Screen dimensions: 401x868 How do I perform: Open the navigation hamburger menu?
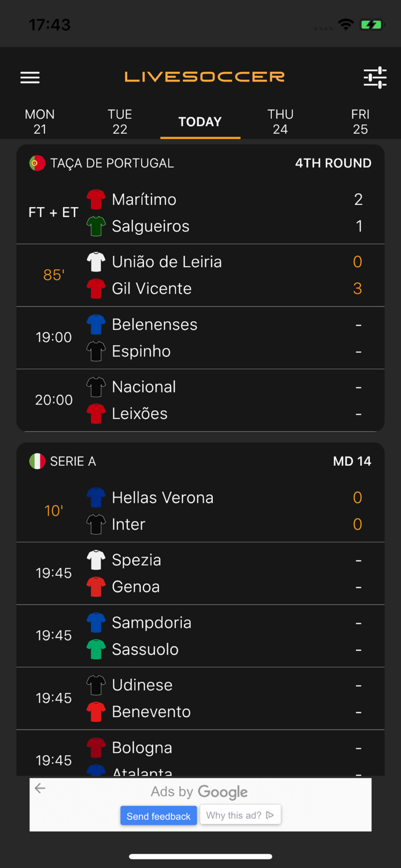click(x=30, y=77)
